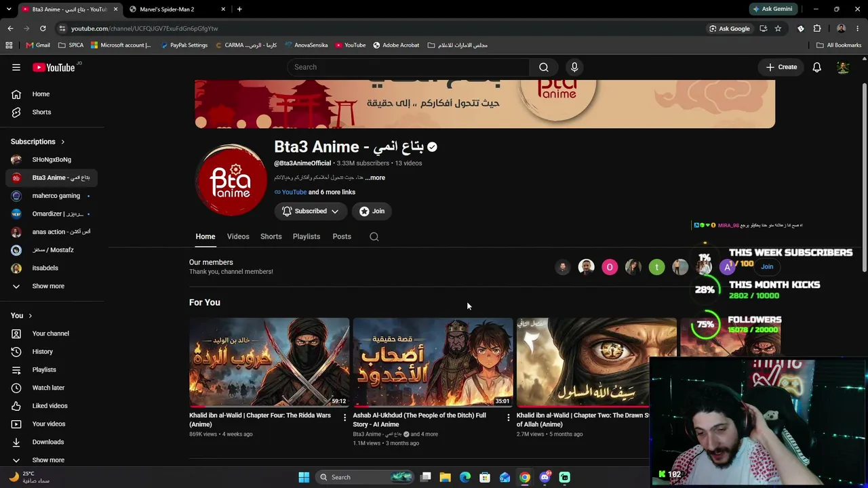
Task: Go back one page in the browser
Action: pos(10,28)
